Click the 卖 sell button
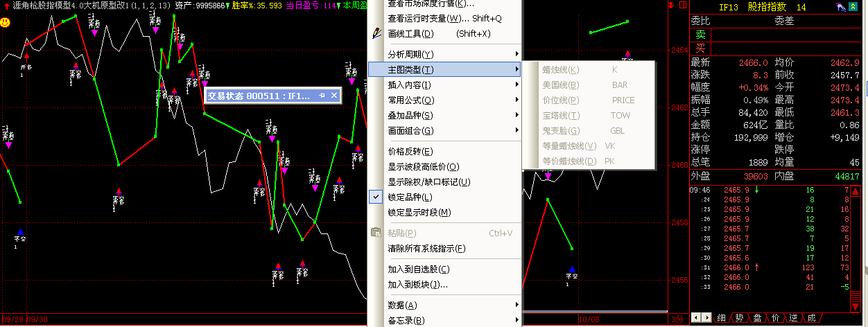 pos(700,35)
